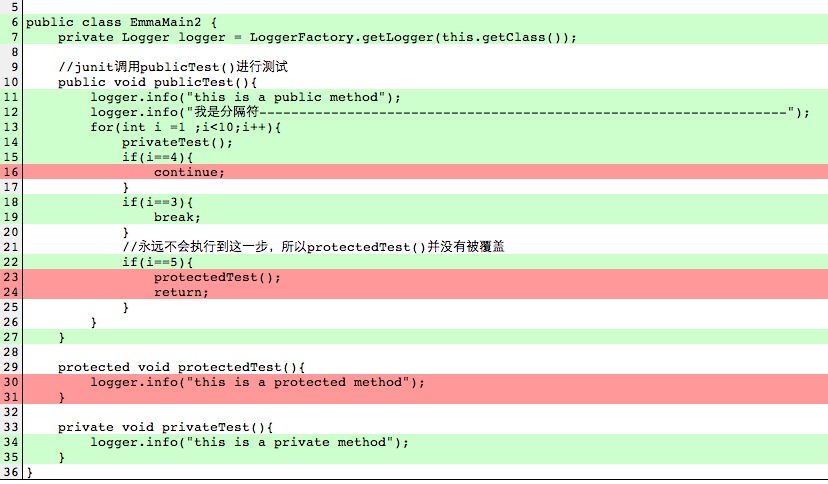
Task: Click the 'if(i==3){' condition line
Action: (x=157, y=202)
